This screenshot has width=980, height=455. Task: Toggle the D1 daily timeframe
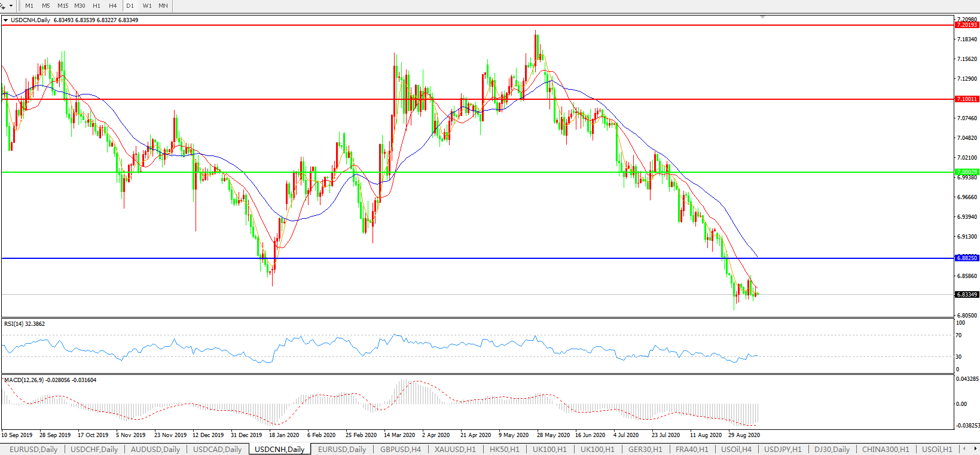(130, 5)
